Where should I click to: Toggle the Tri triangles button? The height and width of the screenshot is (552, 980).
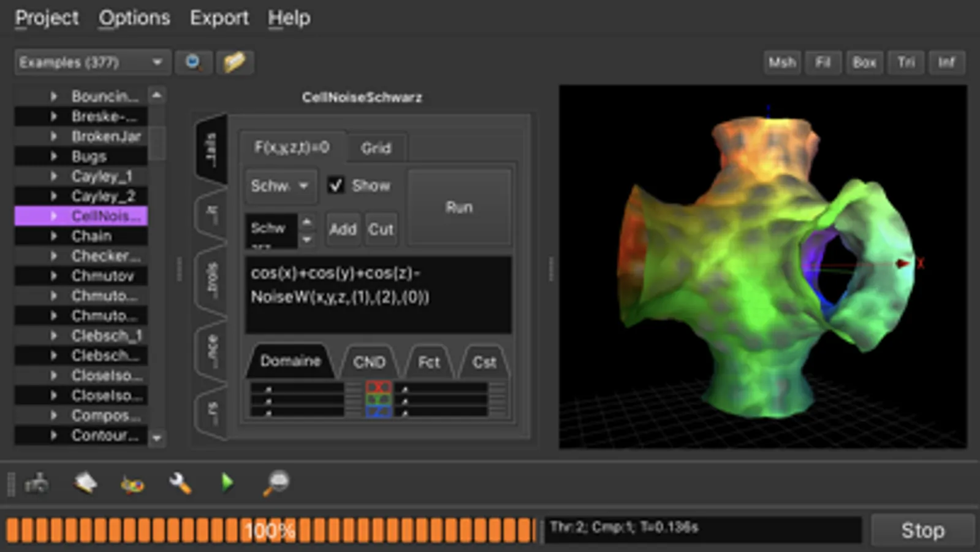[906, 62]
